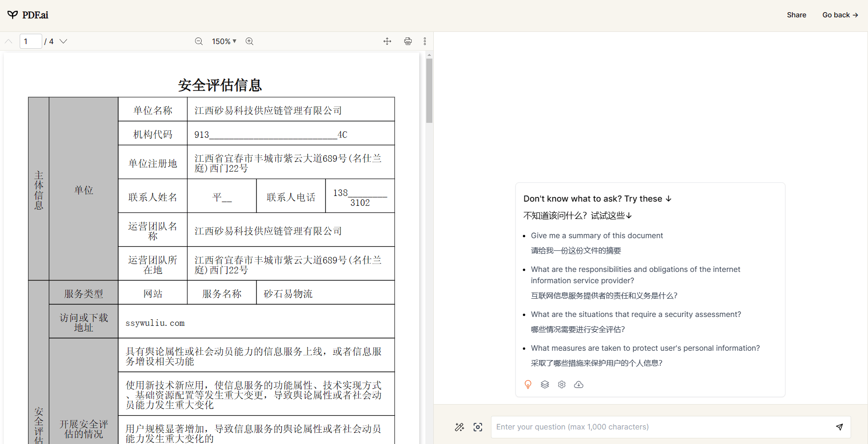868x444 pixels.
Task: Open the print dialog via printer icon
Action: tap(408, 41)
